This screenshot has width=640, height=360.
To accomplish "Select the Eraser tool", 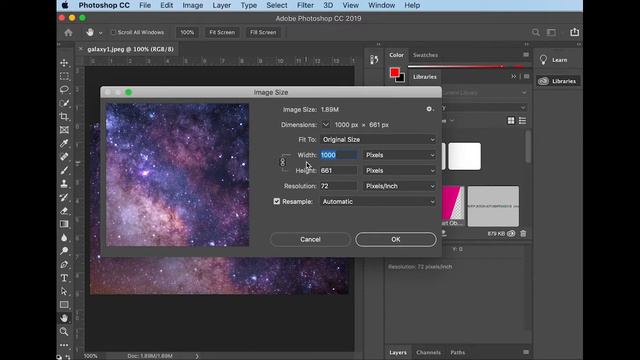I will (x=64, y=211).
